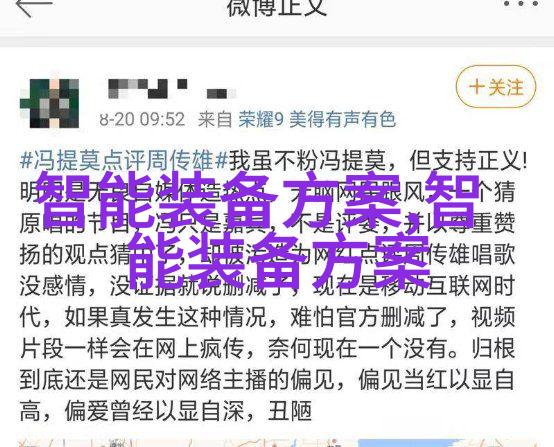Viewport: 554px width, 447px height.
Task: Follow the author with +关注 button
Action: coord(496,87)
